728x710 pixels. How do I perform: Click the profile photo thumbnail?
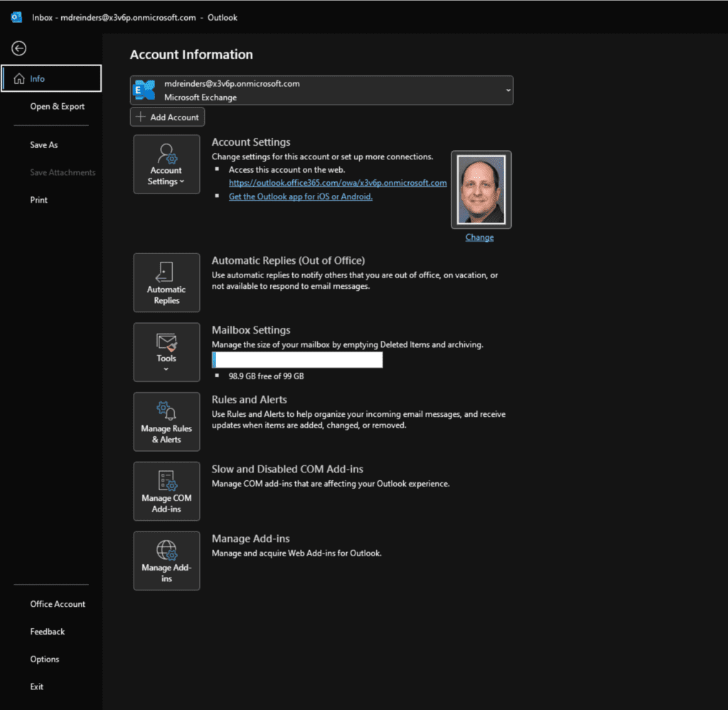(481, 189)
